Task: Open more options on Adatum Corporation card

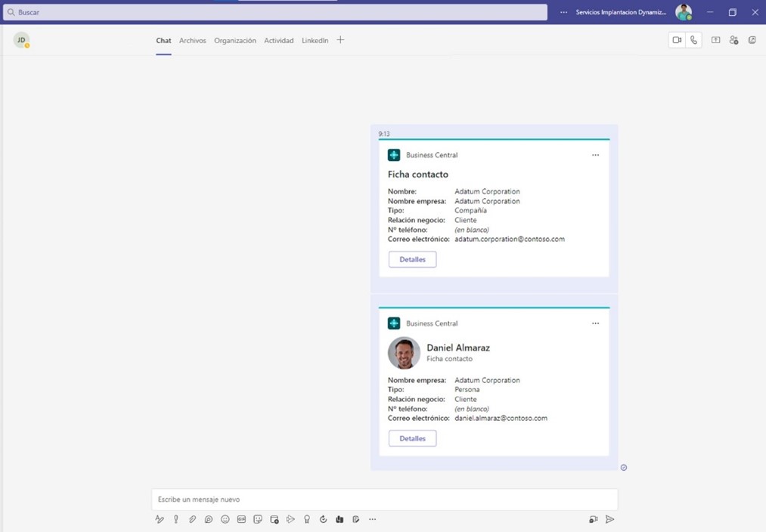Action: pos(596,155)
